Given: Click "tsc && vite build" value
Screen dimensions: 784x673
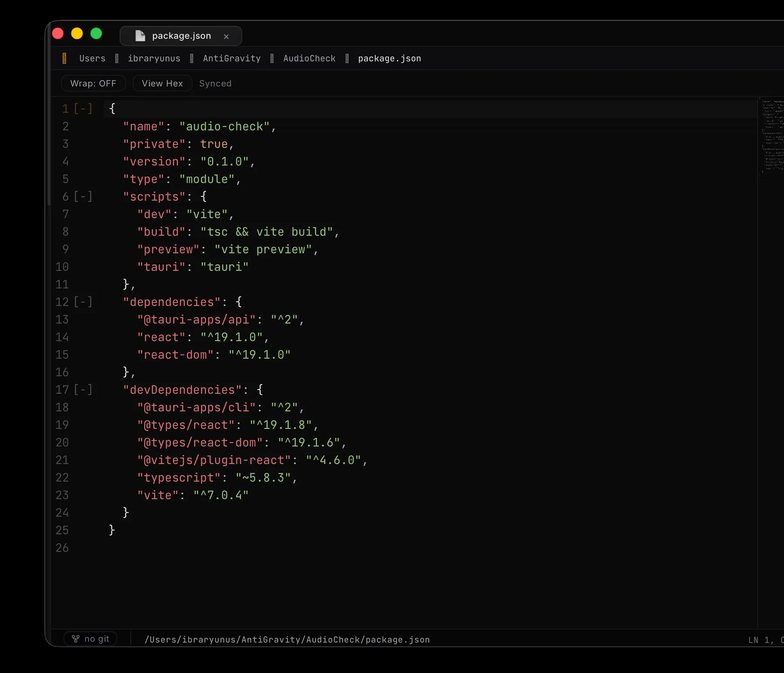Looking at the screenshot, I should pyautogui.click(x=267, y=232).
